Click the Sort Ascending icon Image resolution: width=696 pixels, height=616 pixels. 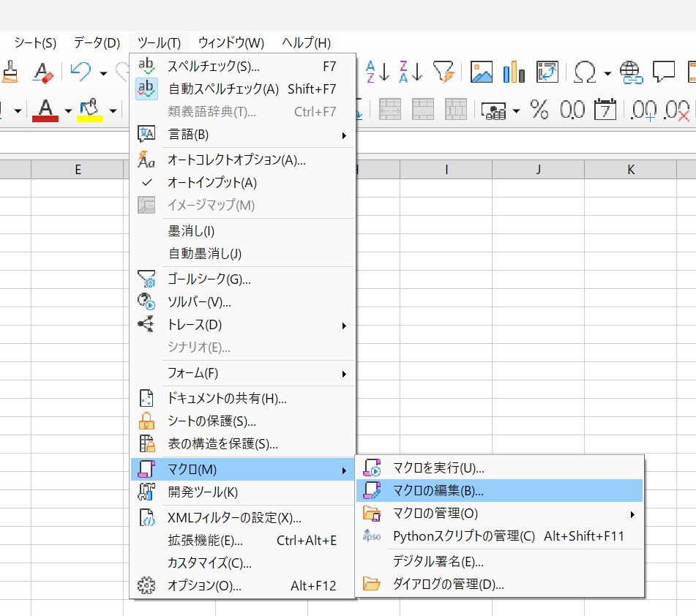point(378,72)
